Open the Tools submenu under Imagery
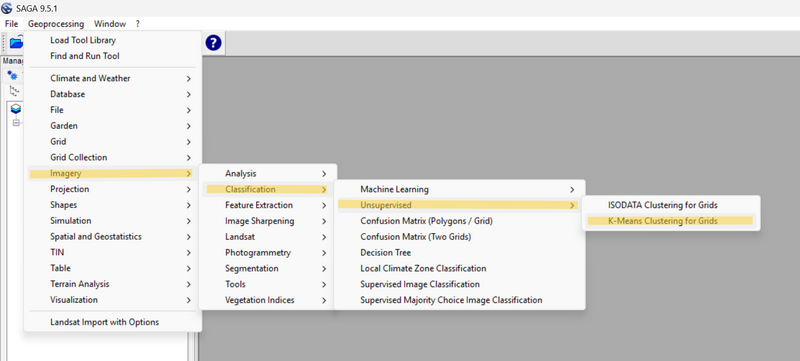This screenshot has height=361, width=800. 267,285
